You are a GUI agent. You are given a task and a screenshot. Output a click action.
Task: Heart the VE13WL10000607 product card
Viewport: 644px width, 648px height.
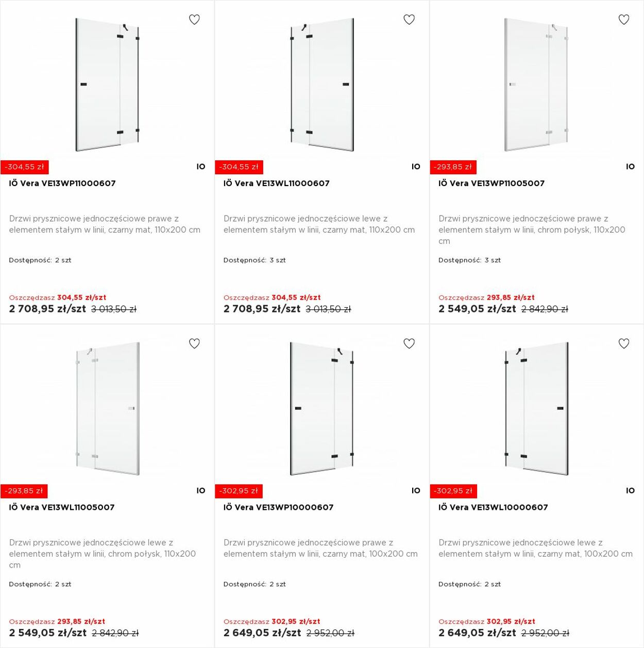[x=624, y=343]
